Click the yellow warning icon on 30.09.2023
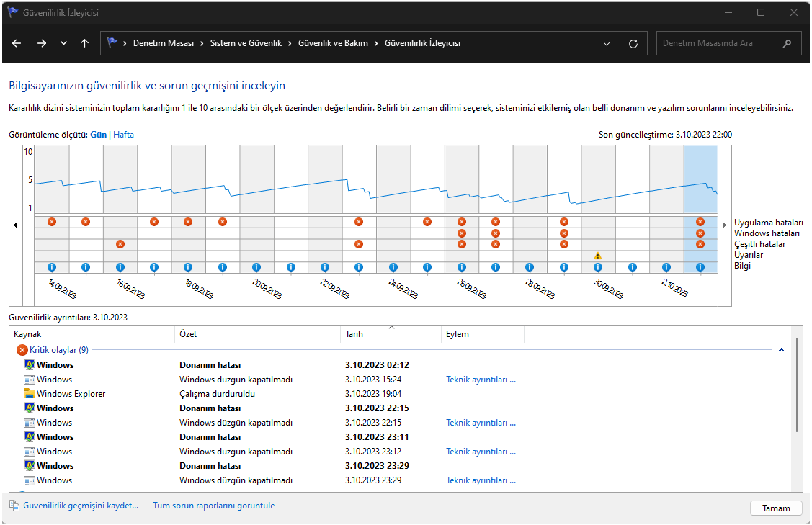Screen dimensions: 812x525 (x=598, y=256)
